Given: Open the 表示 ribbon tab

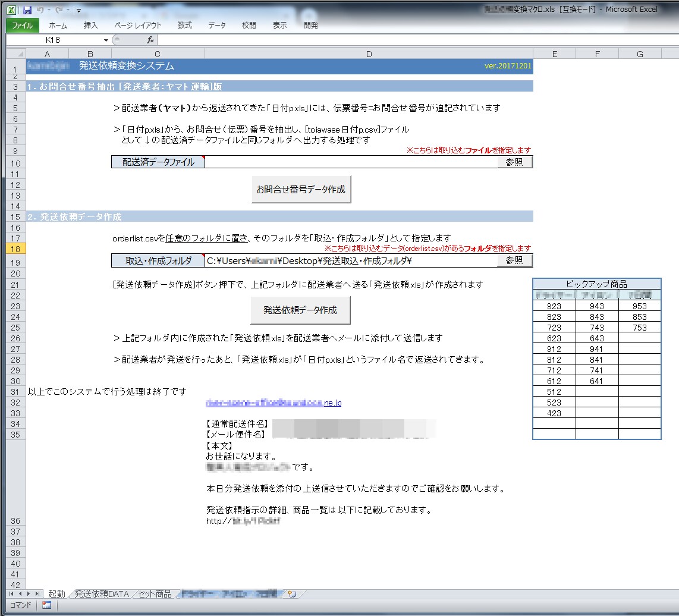Looking at the screenshot, I should tap(279, 26).
